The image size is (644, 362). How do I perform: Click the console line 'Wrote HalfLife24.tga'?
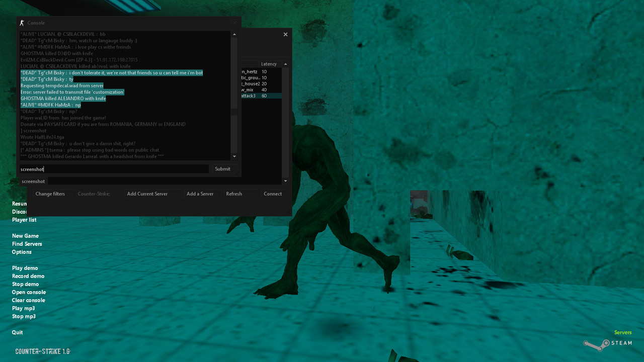tap(42, 137)
